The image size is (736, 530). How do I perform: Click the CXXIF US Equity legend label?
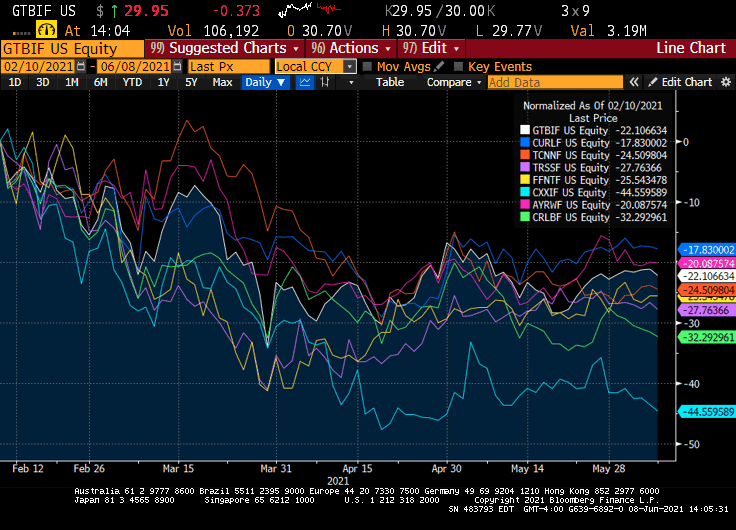(569, 192)
